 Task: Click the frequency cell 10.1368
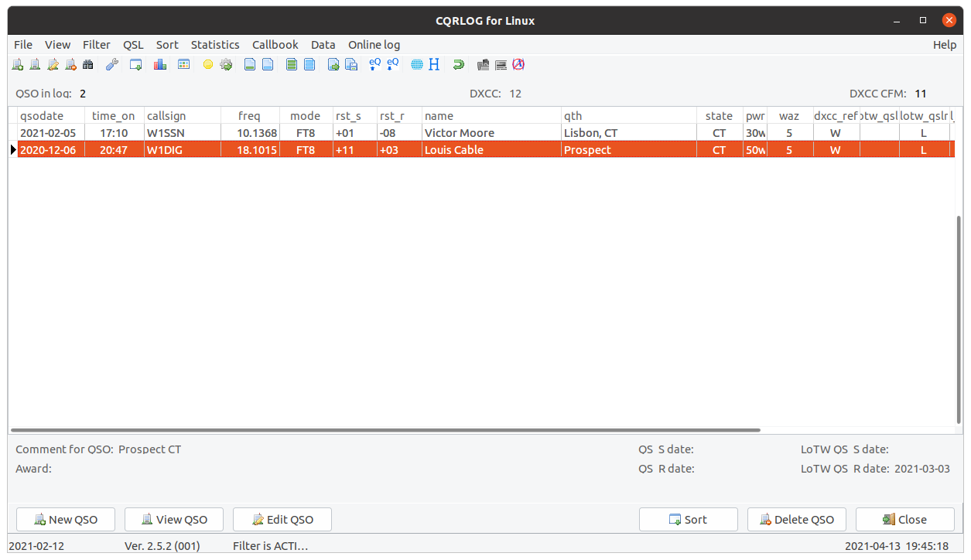(x=249, y=133)
